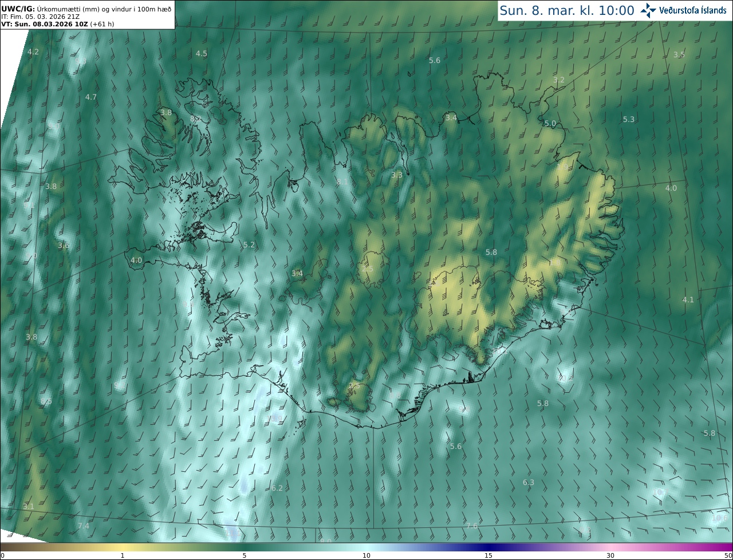The width and height of the screenshot is (733, 560).
Task: Pick the 5 mm mark on color scale
Action: [x=245, y=555]
